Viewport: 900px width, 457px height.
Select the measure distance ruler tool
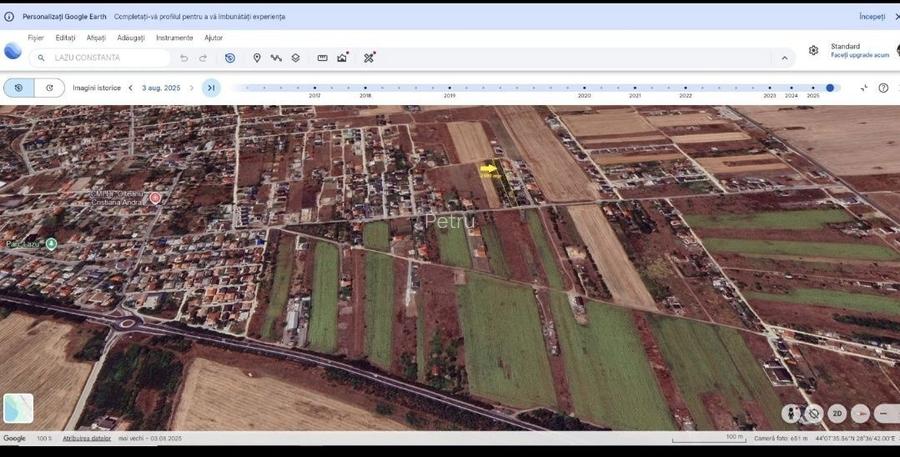pyautogui.click(x=322, y=58)
